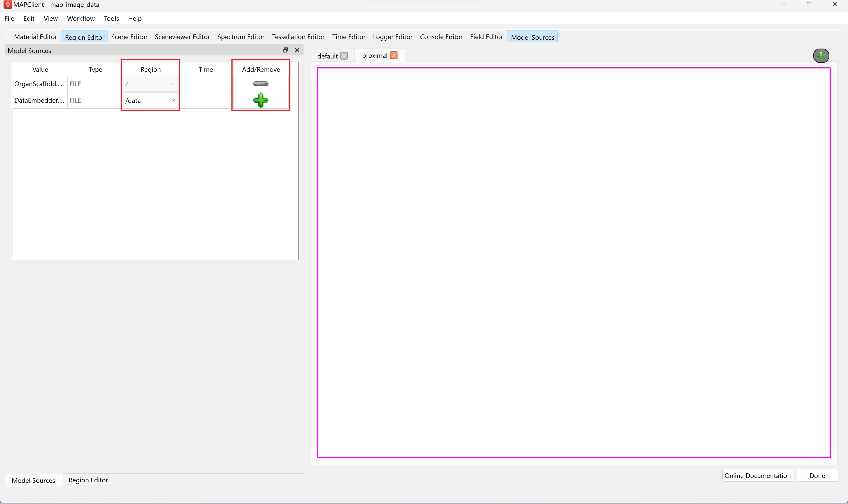The image size is (848, 504).
Task: Open the OrganScaffold region dropdown
Action: pyautogui.click(x=150, y=84)
